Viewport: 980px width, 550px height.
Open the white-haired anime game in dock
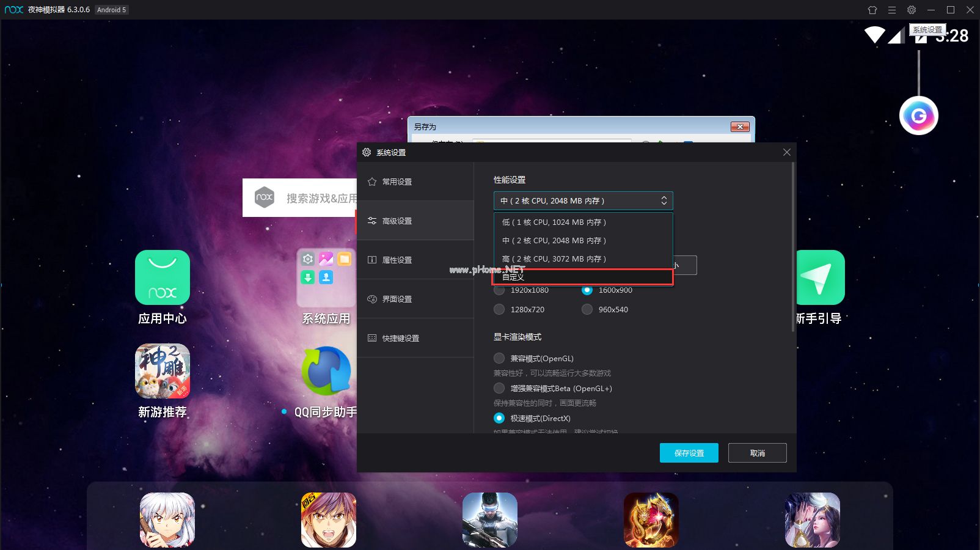[167, 520]
